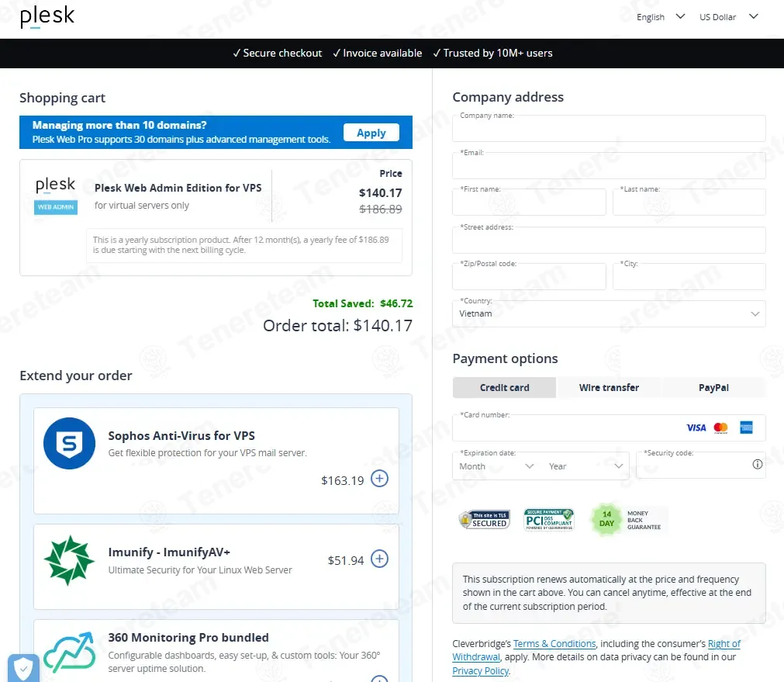Open the expiration Year dropdown
This screenshot has height=682, width=784.
tap(585, 466)
